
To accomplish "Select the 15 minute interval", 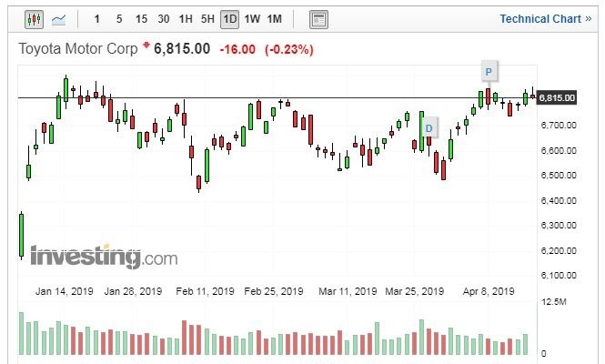I will [x=141, y=19].
